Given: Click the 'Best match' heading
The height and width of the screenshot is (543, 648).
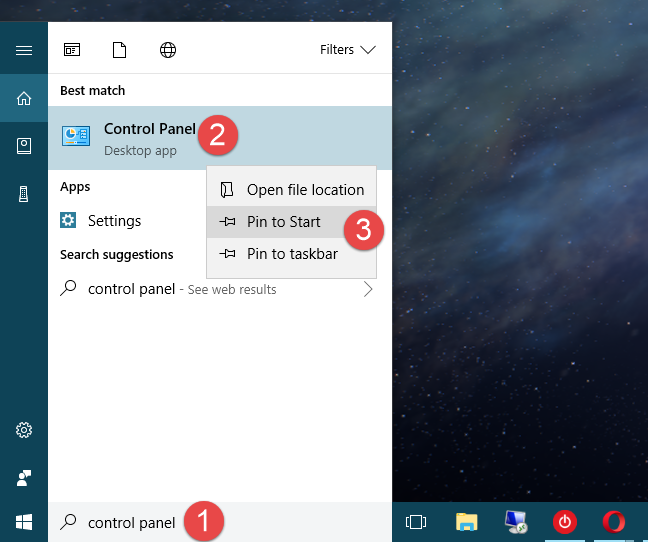Looking at the screenshot, I should tap(93, 90).
